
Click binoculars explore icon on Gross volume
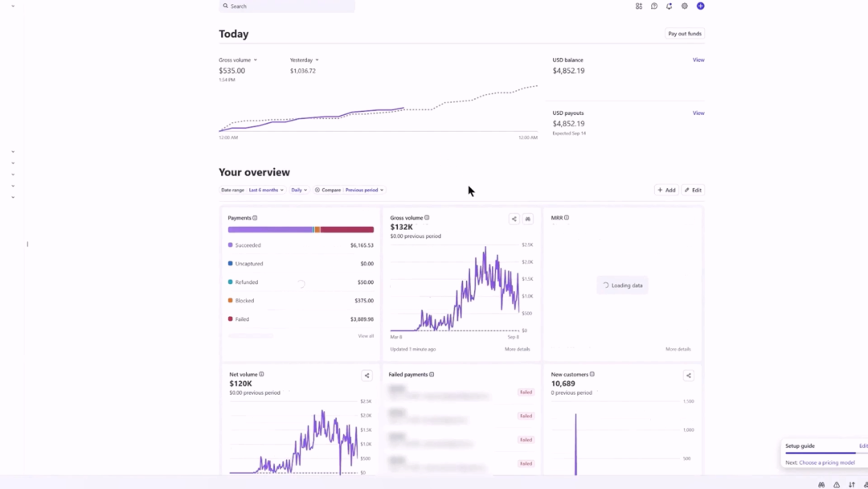click(527, 219)
